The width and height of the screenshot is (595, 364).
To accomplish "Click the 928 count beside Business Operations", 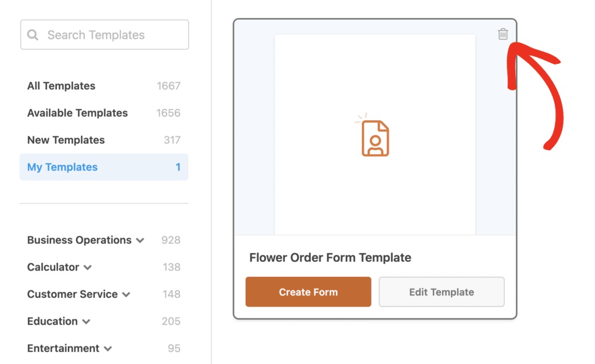I will [172, 240].
